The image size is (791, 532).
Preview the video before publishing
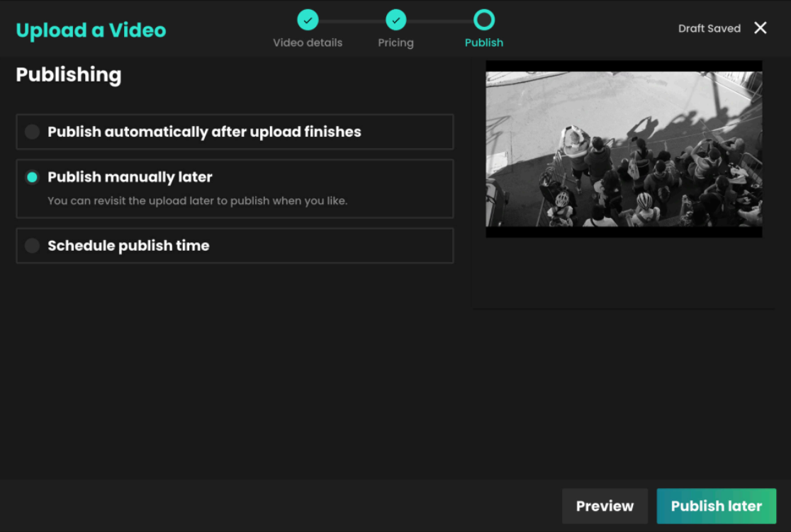[605, 506]
